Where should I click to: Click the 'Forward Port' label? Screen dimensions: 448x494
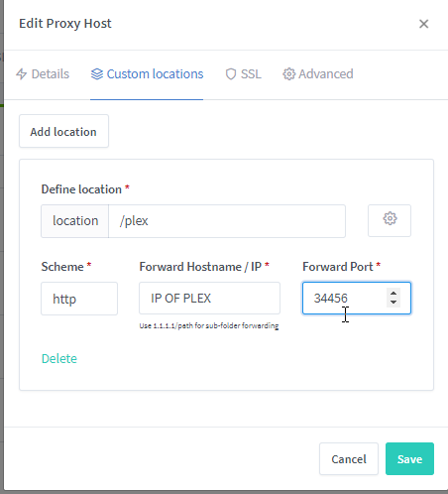click(x=338, y=267)
